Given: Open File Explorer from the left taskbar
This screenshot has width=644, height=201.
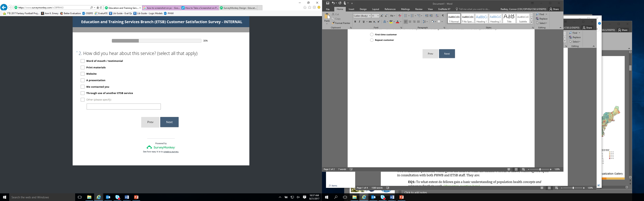Looking at the screenshot, I should click(89, 197).
